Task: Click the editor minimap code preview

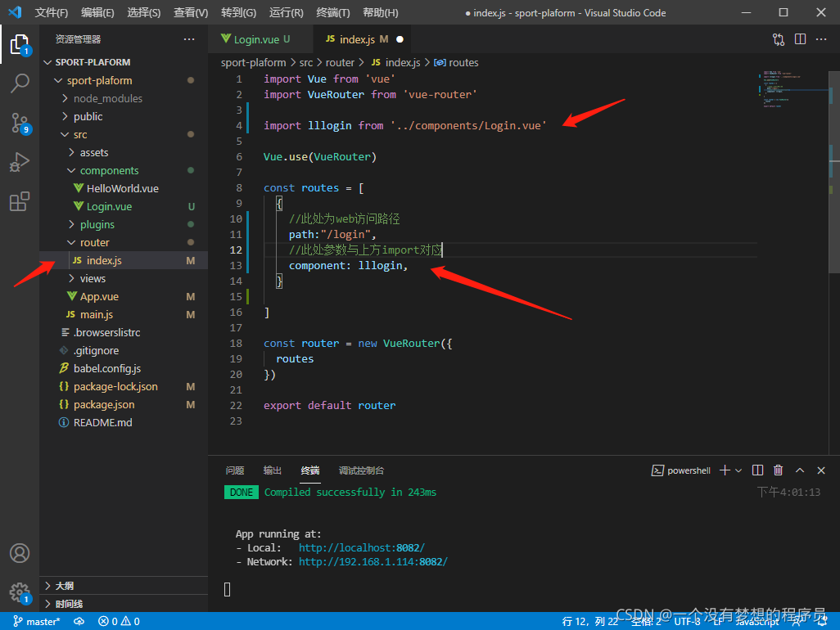Action: [792, 89]
